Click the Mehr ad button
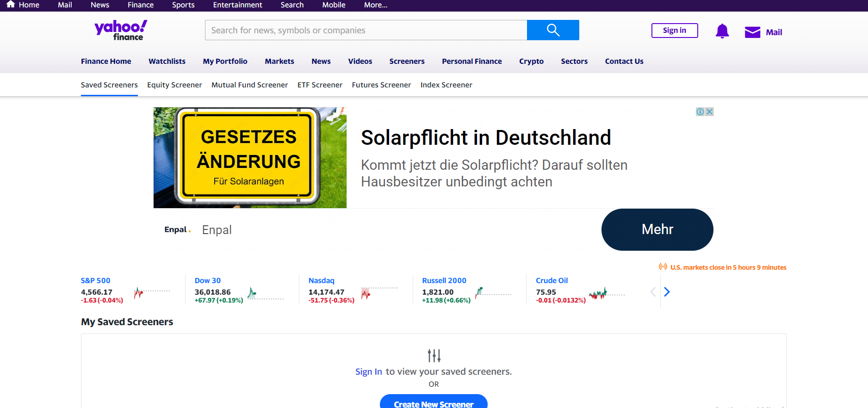The width and height of the screenshot is (868, 408). click(657, 229)
